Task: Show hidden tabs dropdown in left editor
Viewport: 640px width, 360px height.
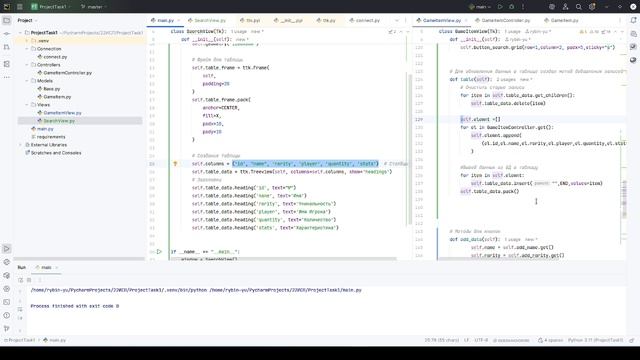Action: pyautogui.click(x=397, y=20)
